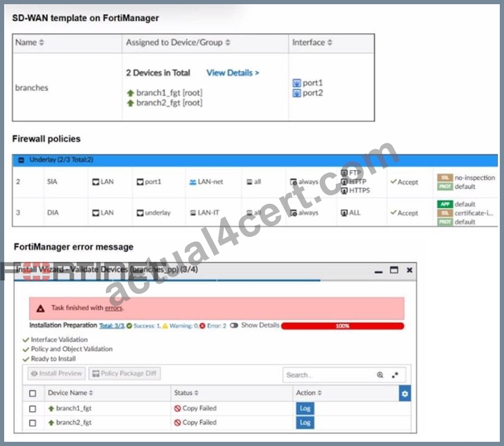
Task: Click the port1 interface icon in the SD-WAN template
Action: (x=296, y=84)
